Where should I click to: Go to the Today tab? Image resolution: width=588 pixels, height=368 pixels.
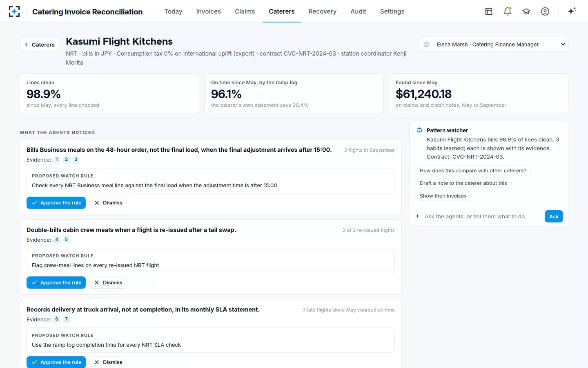pos(173,11)
